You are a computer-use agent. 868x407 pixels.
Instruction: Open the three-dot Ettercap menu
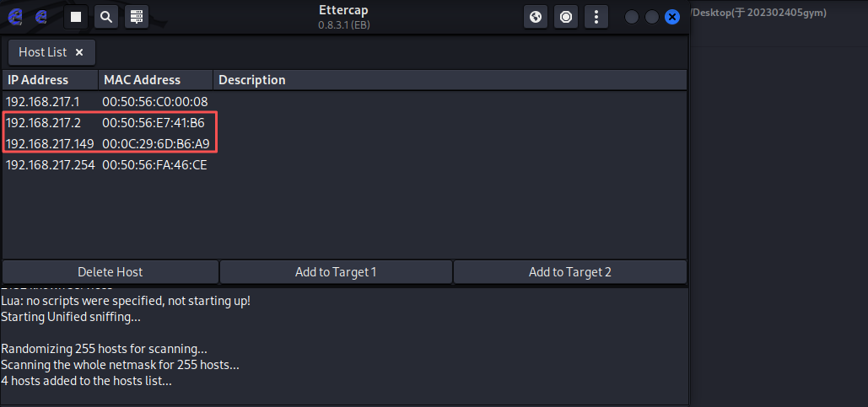click(596, 16)
